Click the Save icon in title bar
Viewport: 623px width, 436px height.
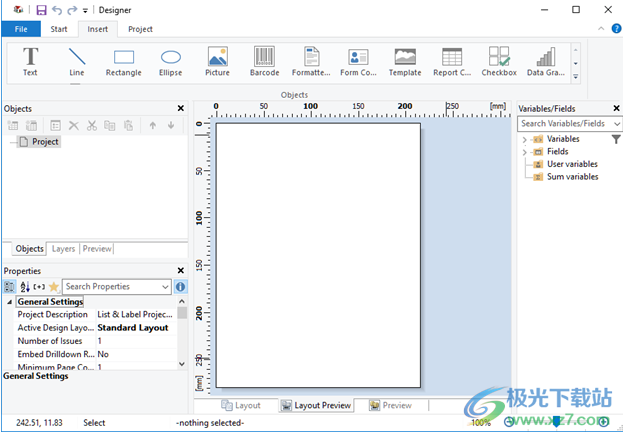click(x=41, y=9)
